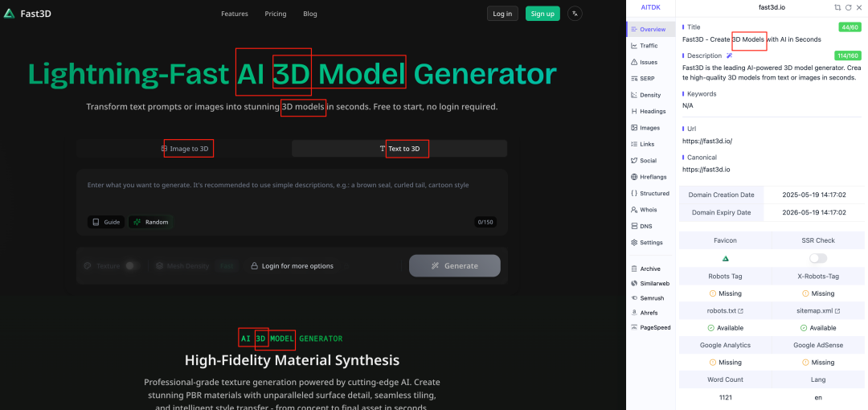The width and height of the screenshot is (868, 410).
Task: Click the Random prompt button
Action: point(150,222)
